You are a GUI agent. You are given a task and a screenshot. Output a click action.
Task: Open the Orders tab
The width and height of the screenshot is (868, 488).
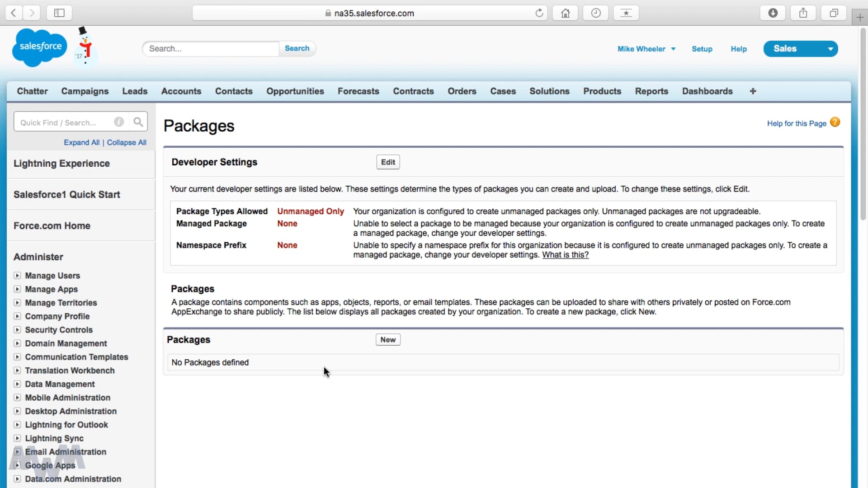coord(462,91)
